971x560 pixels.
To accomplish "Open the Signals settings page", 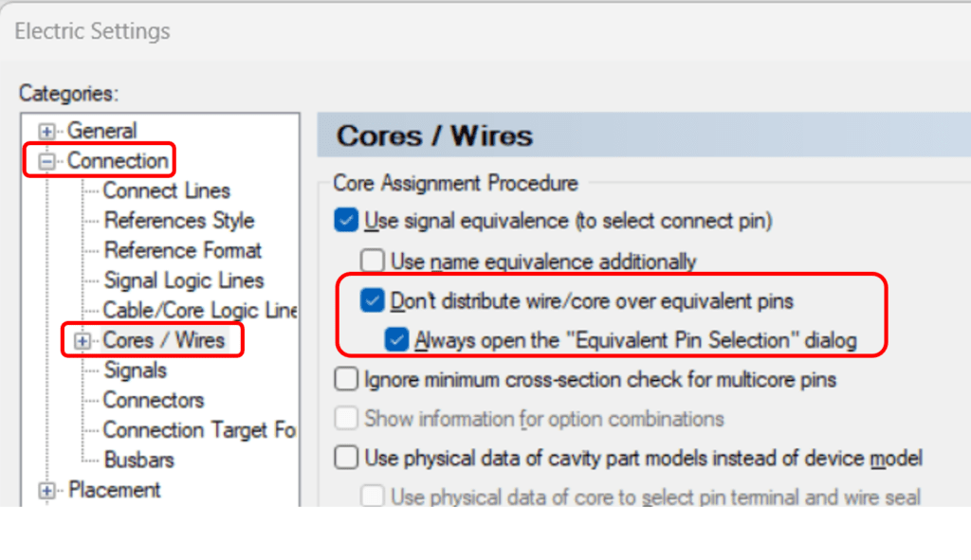I will pos(148,370).
